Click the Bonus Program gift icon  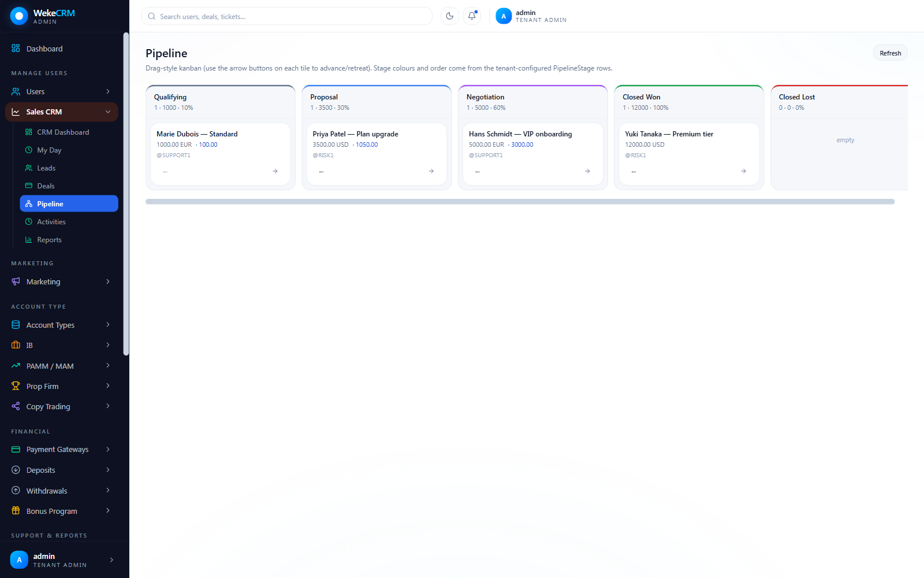point(16,511)
